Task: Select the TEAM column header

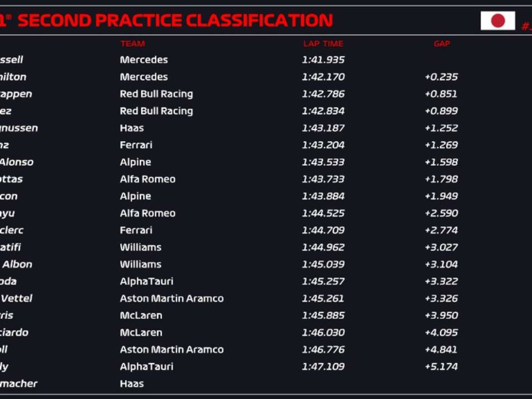Action: point(132,43)
